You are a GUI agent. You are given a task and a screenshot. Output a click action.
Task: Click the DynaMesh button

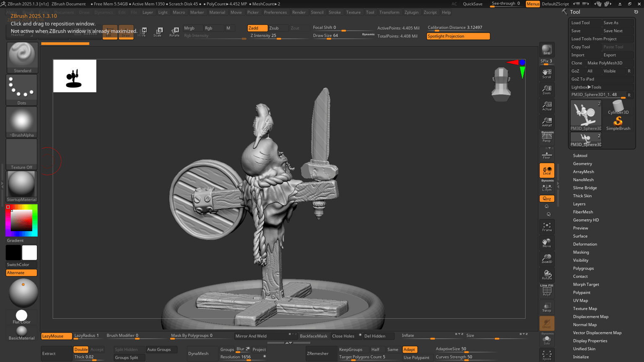point(198,354)
